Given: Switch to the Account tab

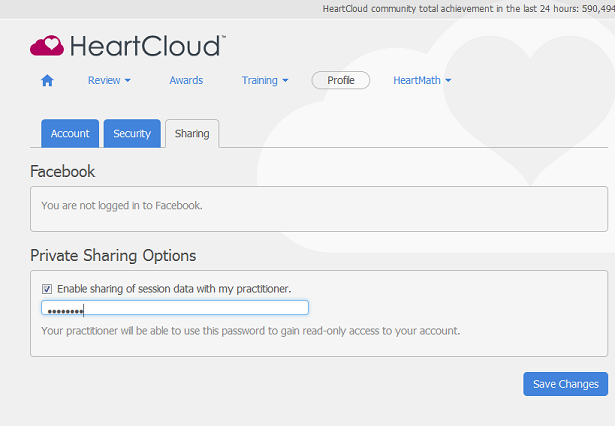Looking at the screenshot, I should coord(70,134).
